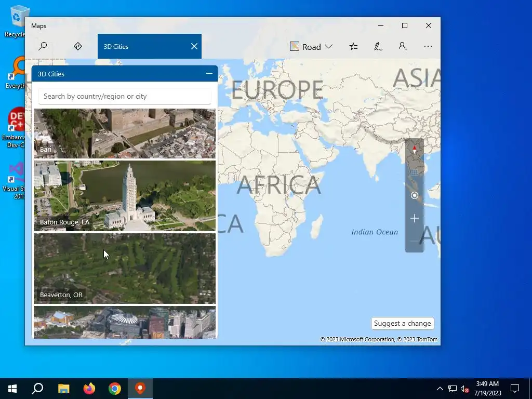This screenshot has height=399, width=532.
Task: Open the Baton Rouge, LA thumbnail
Action: (125, 196)
